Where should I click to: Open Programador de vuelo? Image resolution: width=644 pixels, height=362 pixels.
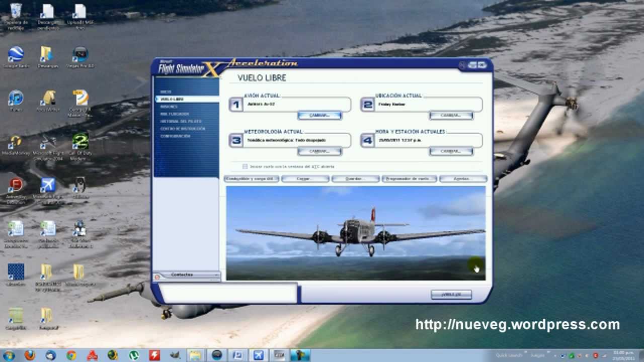pyautogui.click(x=409, y=178)
